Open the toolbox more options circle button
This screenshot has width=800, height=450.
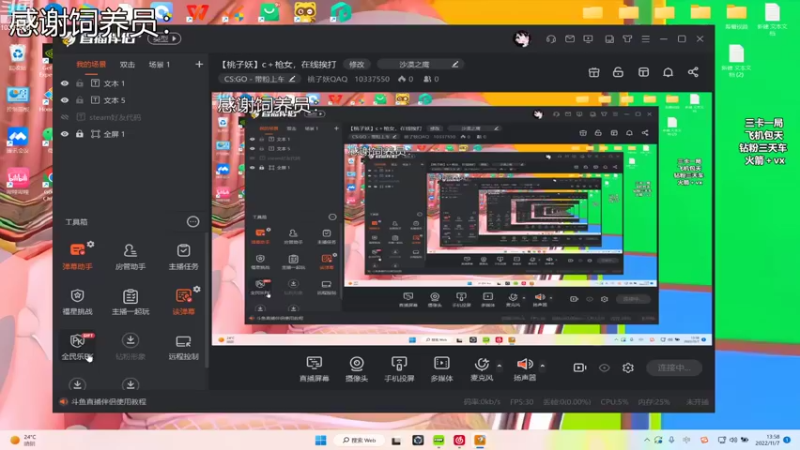click(193, 221)
